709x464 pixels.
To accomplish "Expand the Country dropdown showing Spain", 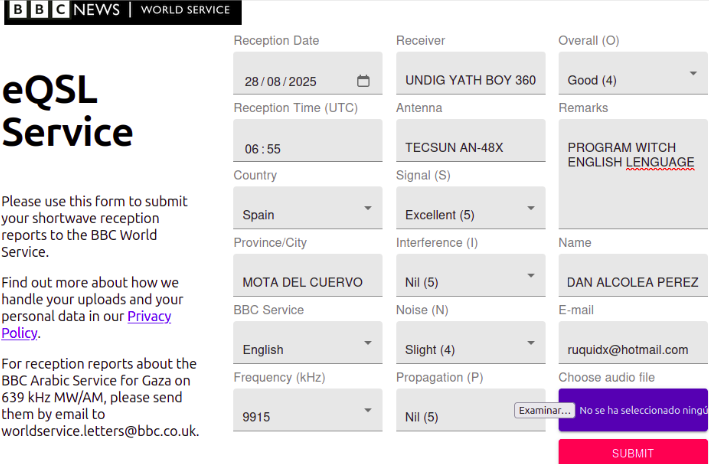I will point(307,208).
